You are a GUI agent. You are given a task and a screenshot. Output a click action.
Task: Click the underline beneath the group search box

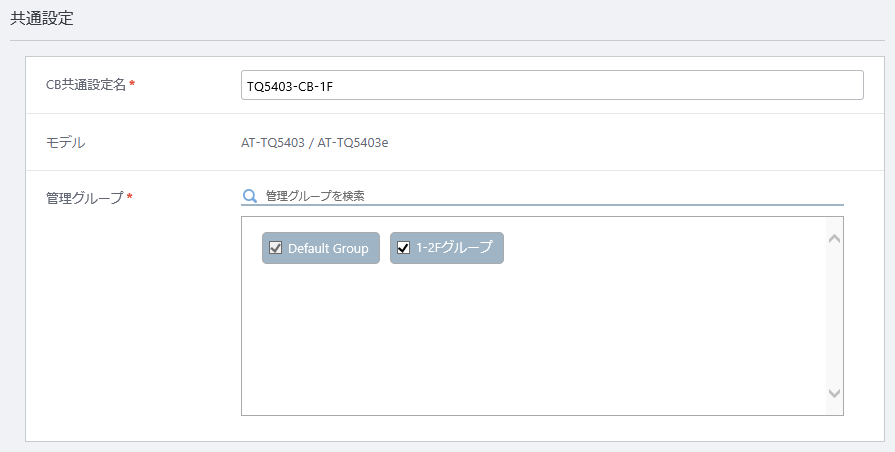coord(542,204)
